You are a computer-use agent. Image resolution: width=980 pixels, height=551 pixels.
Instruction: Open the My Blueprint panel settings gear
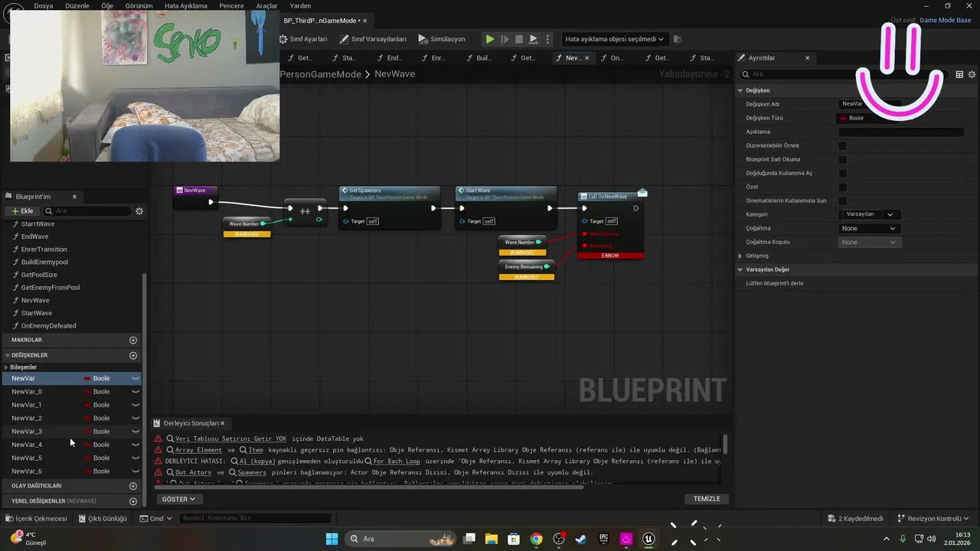pos(139,211)
